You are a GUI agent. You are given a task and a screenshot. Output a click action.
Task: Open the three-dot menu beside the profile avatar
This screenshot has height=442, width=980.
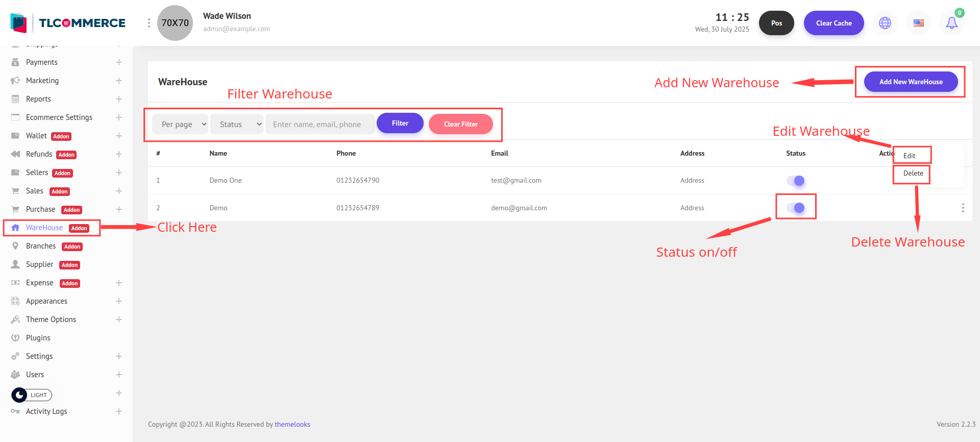click(x=149, y=23)
